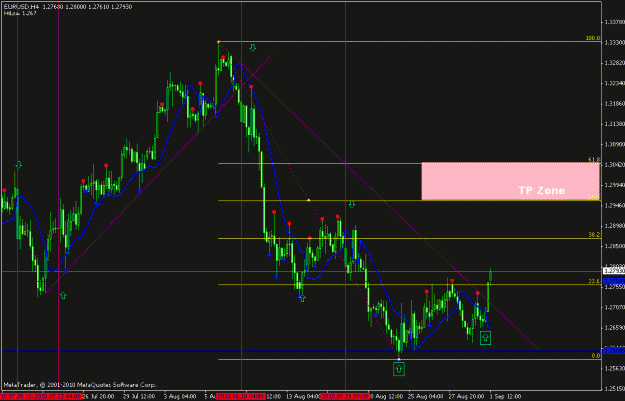Click the 1.32820 price axis label
Image resolution: width=625 pixels, height=401 pixels.
pos(614,63)
